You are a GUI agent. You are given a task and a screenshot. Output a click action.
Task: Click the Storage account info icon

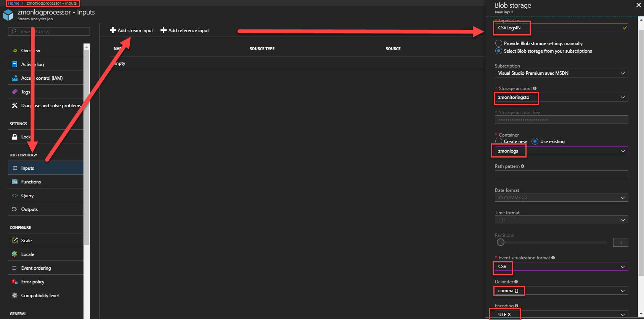point(535,88)
